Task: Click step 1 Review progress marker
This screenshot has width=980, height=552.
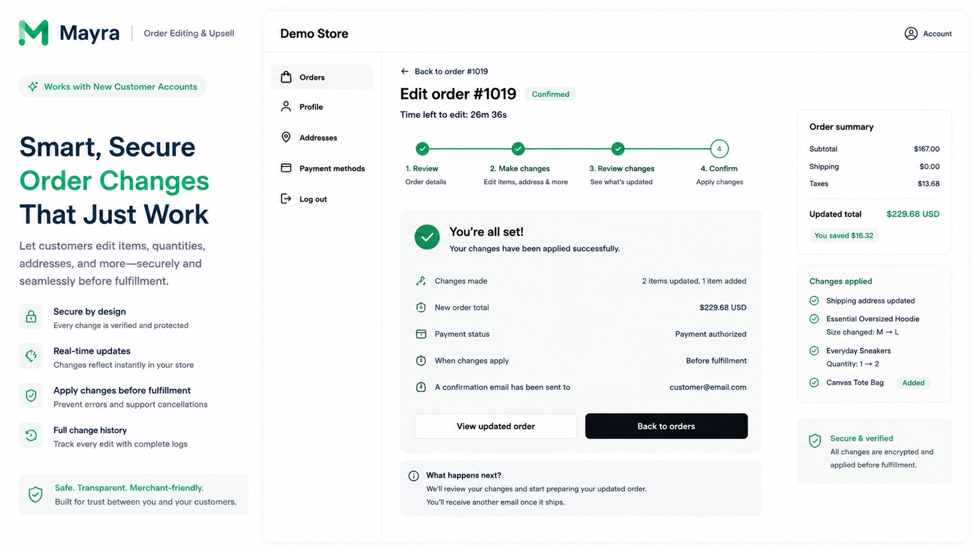Action: [x=422, y=149]
